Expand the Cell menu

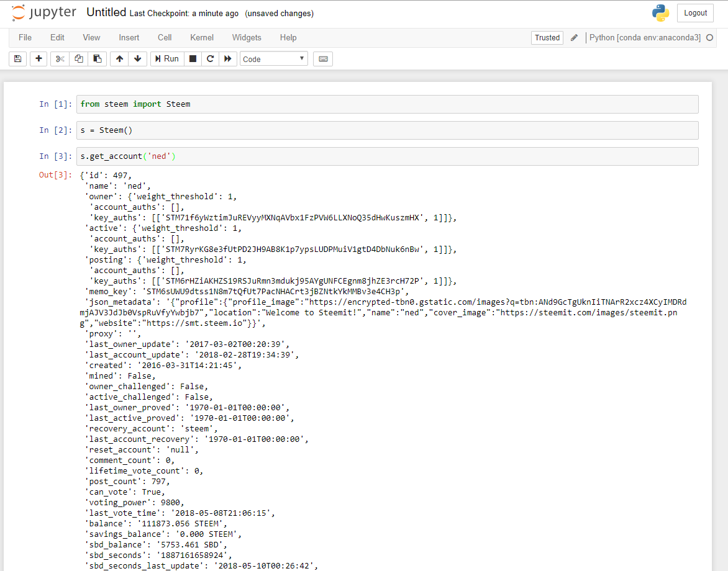(165, 38)
